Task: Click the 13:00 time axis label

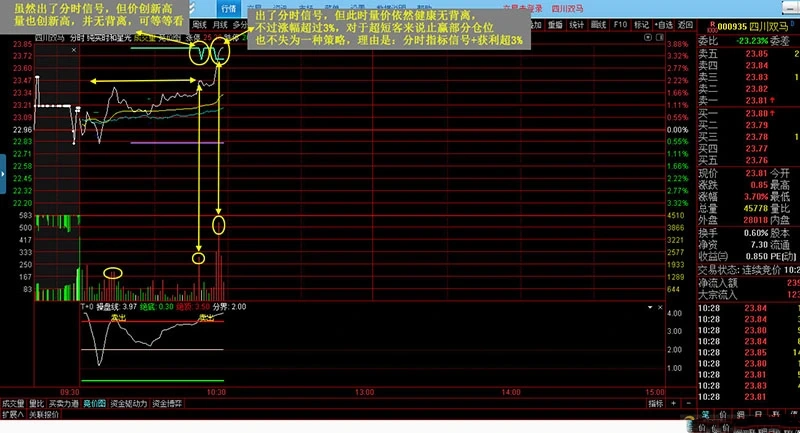Action: click(x=364, y=392)
